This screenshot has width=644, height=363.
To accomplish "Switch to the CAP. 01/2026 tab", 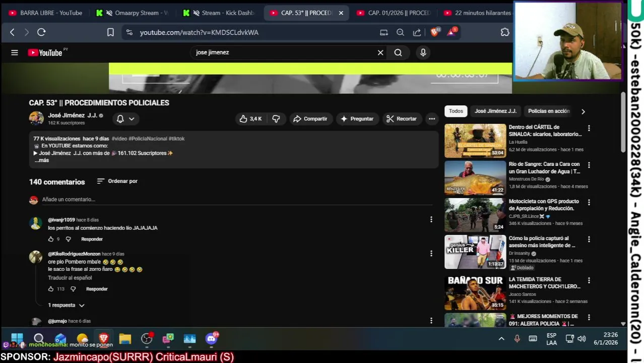I will point(394,13).
